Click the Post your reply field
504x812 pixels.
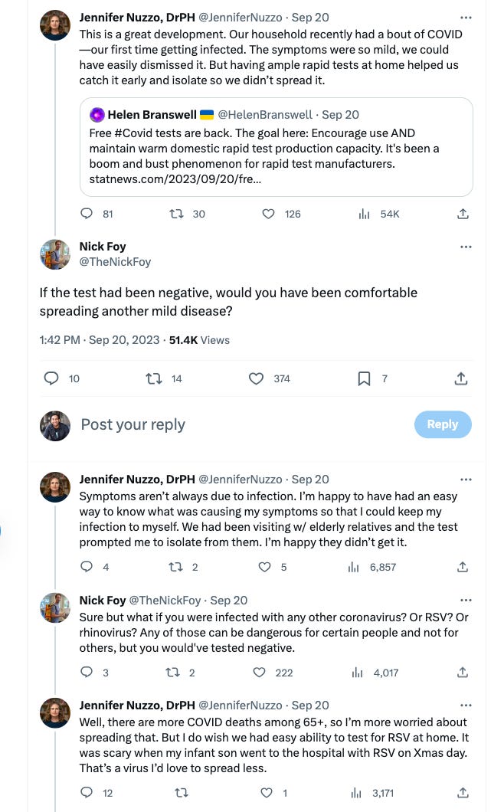(x=230, y=424)
